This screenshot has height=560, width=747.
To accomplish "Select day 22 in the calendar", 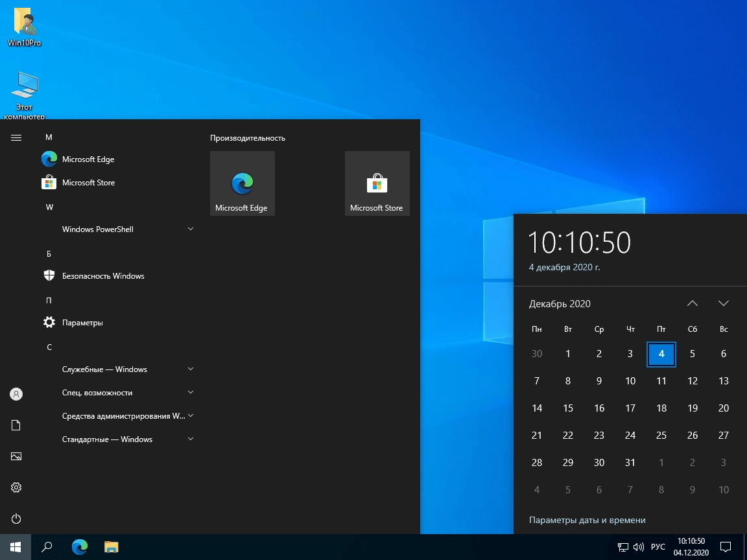I will click(568, 436).
